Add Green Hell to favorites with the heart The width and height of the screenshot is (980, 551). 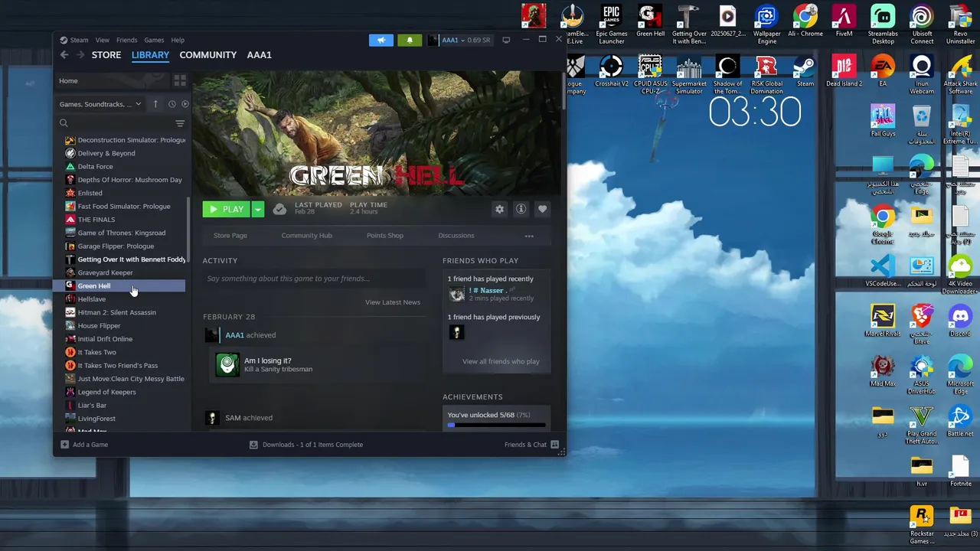(542, 209)
